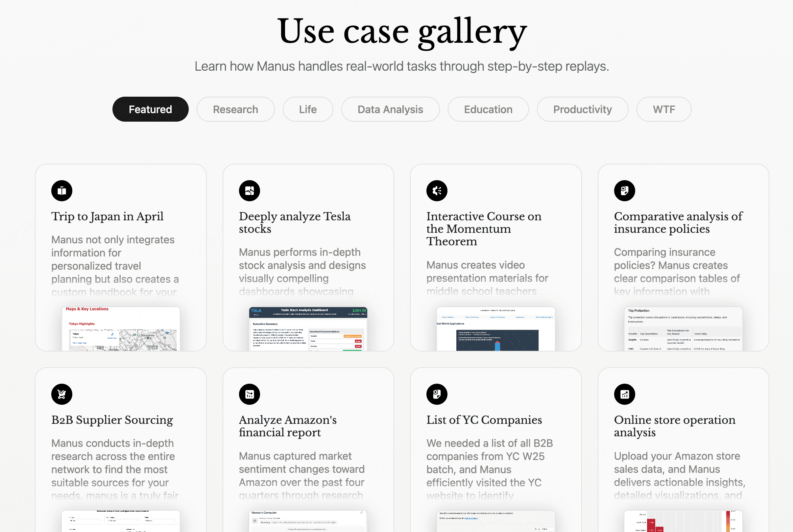The width and height of the screenshot is (793, 532).
Task: Click the Momentum Theorem course icon
Action: click(437, 191)
